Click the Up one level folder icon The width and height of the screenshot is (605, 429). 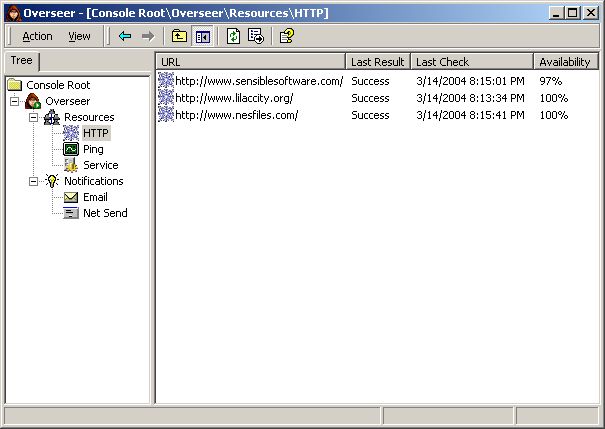(x=179, y=36)
